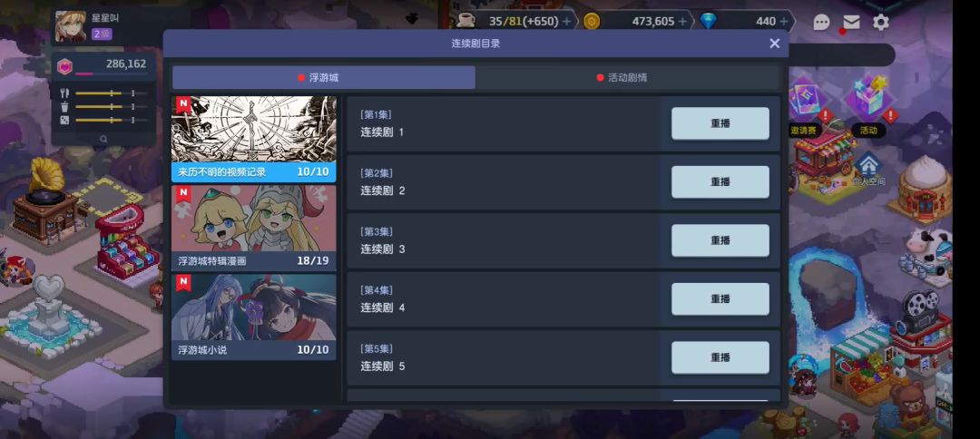The width and height of the screenshot is (980, 439).
Task: Add coffee stamina with plus icon
Action: (x=566, y=21)
